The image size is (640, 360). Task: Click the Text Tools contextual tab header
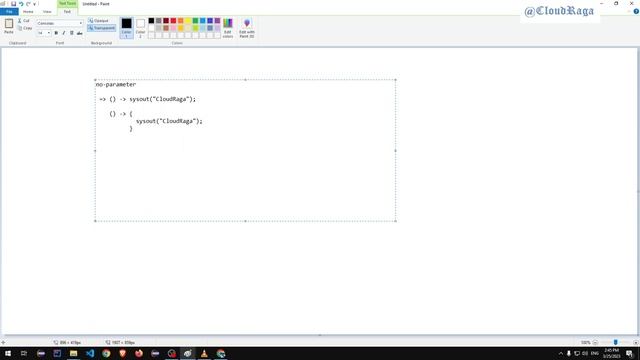click(x=67, y=4)
